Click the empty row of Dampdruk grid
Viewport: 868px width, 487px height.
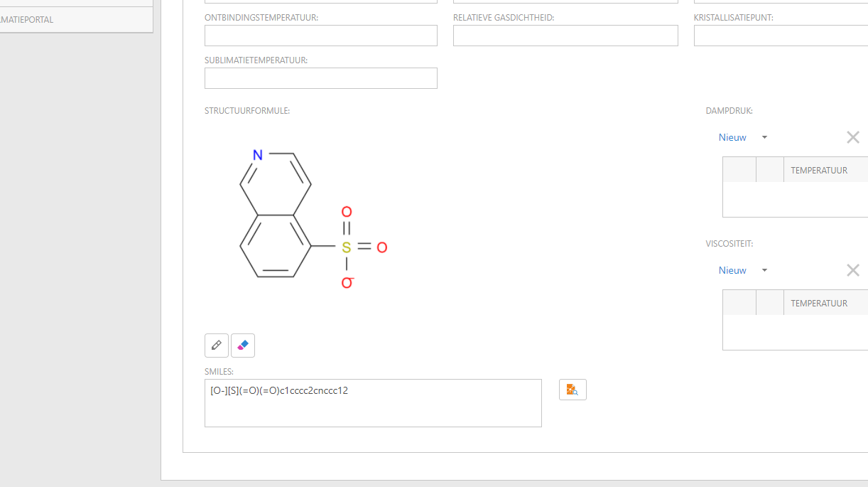tap(795, 199)
